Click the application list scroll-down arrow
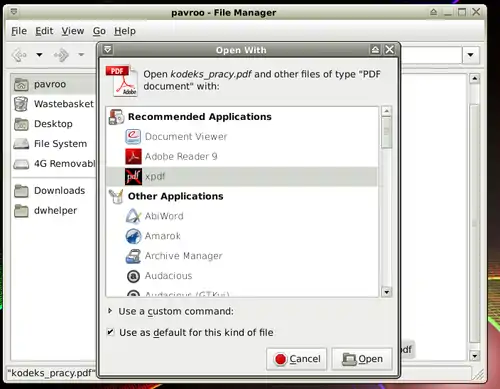 (386, 292)
